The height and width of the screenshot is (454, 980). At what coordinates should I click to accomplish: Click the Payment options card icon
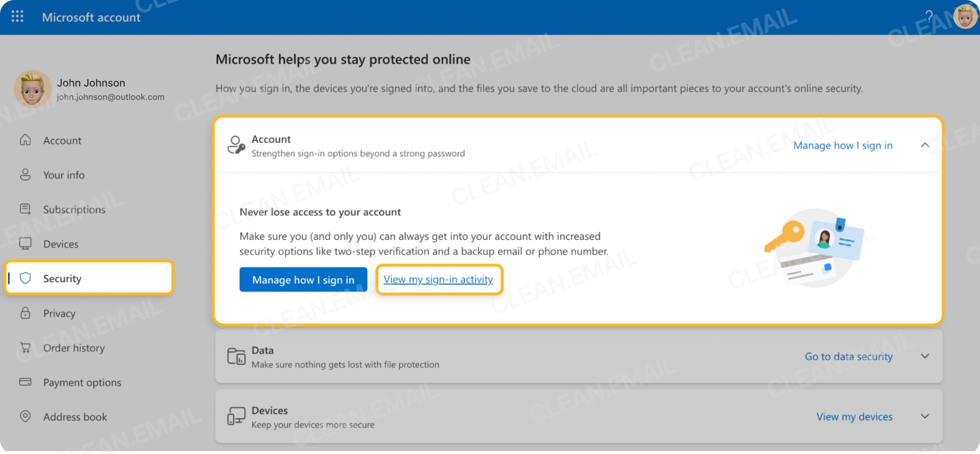click(x=25, y=382)
